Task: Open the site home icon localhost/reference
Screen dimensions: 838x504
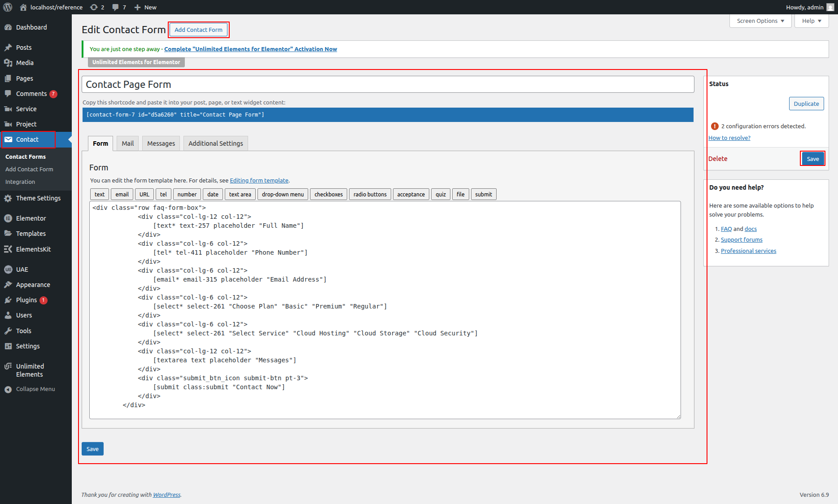Action: pos(24,7)
